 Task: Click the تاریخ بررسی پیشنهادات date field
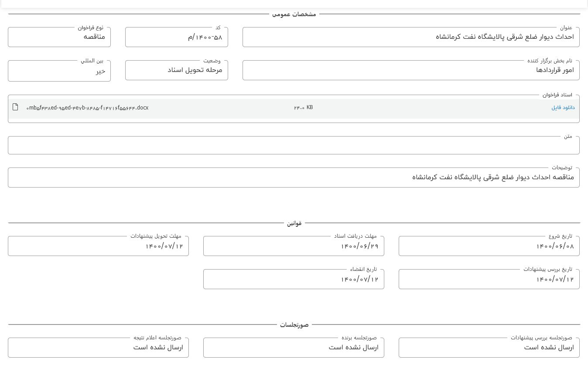(x=489, y=279)
